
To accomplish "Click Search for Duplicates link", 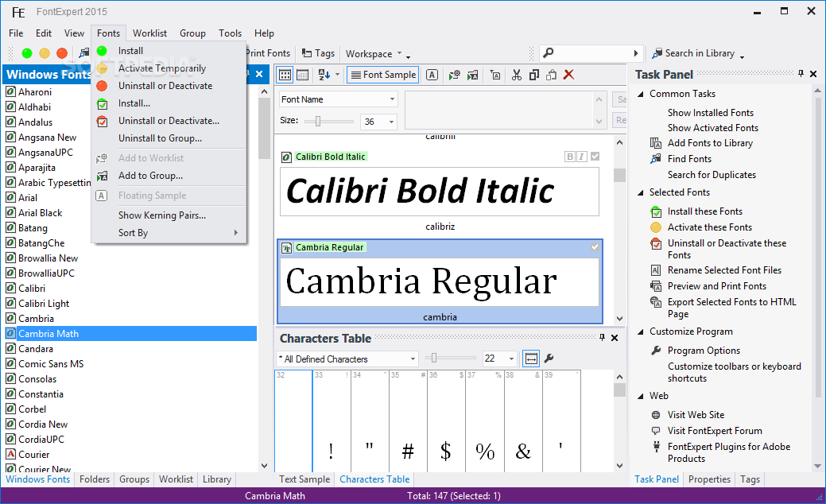I will 712,175.
